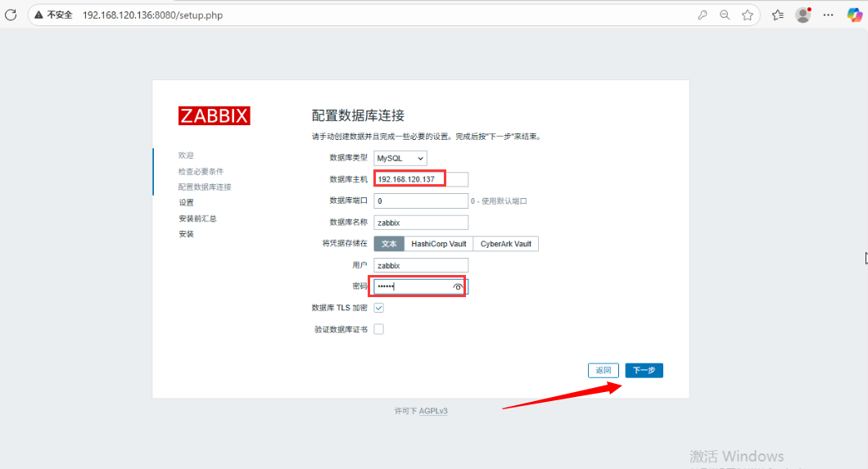Viewport: 868px width, 469px height.
Task: Select the CyberArk Vault credential option
Action: point(505,244)
